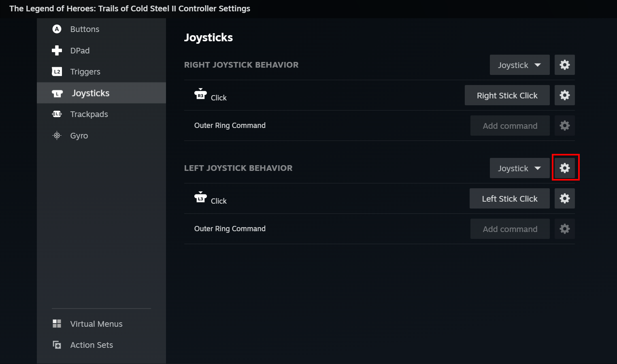Click the Virtual Menus grid icon
The width and height of the screenshot is (617, 364).
click(57, 324)
